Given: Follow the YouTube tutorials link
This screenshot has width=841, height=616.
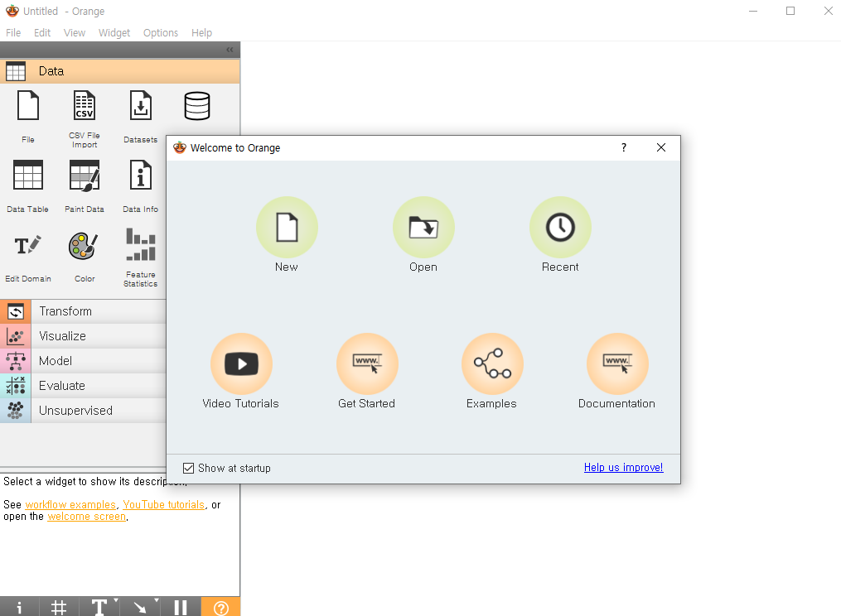Looking at the screenshot, I should [163, 504].
